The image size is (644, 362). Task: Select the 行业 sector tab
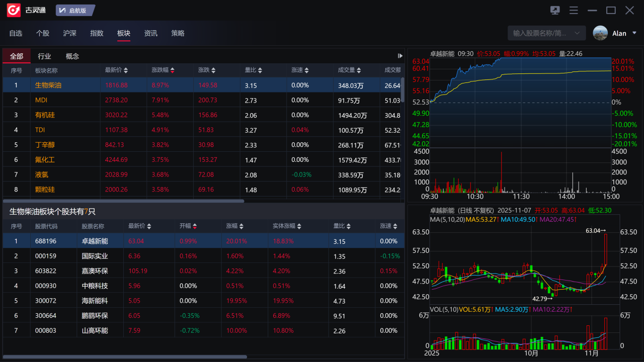point(44,56)
